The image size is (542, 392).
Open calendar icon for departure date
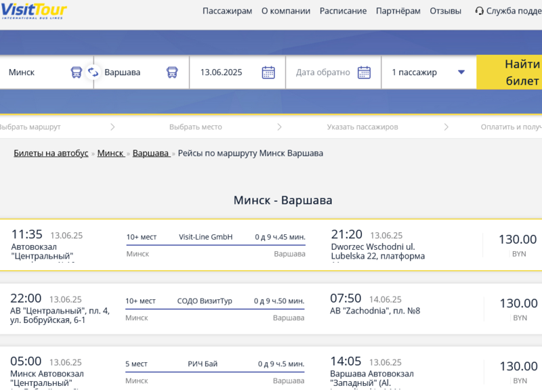pyautogui.click(x=268, y=72)
